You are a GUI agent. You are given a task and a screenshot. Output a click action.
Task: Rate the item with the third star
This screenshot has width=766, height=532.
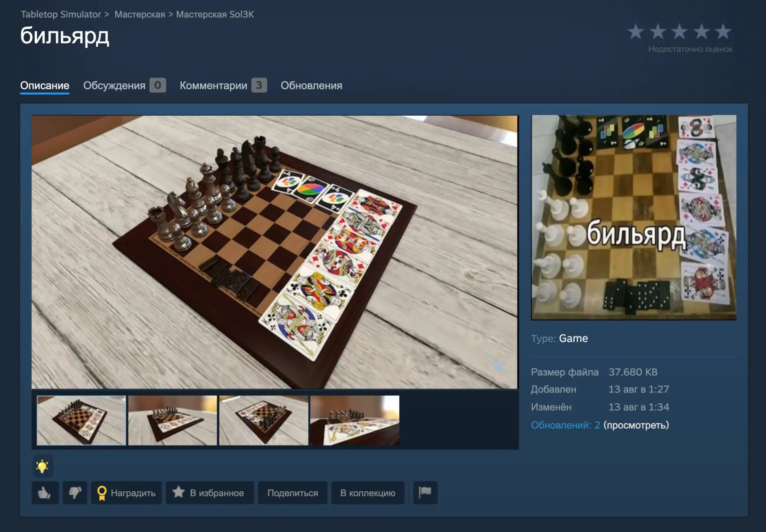pos(679,32)
